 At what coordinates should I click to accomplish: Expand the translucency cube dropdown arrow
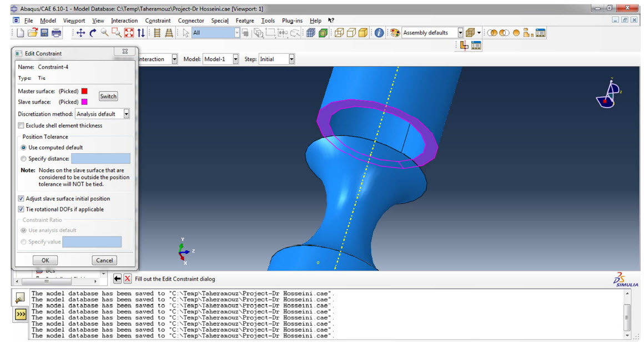pos(479,33)
